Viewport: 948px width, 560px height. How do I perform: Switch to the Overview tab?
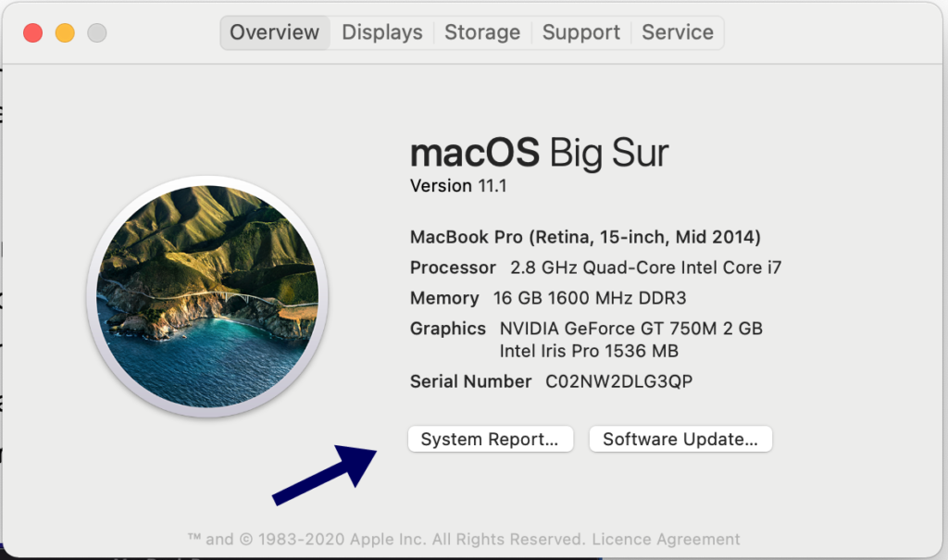coord(274,31)
